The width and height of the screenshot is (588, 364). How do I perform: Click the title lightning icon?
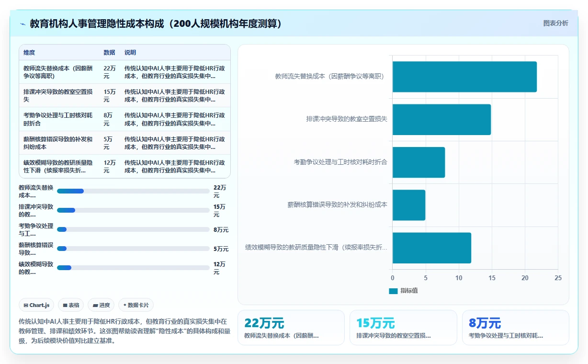pyautogui.click(x=23, y=24)
